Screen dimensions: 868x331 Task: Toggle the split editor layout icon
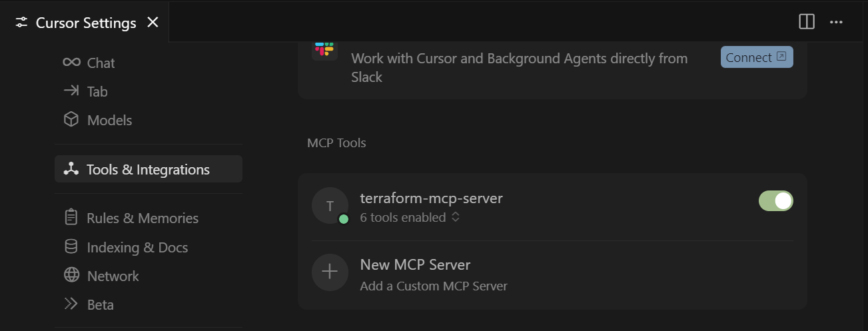click(x=807, y=22)
